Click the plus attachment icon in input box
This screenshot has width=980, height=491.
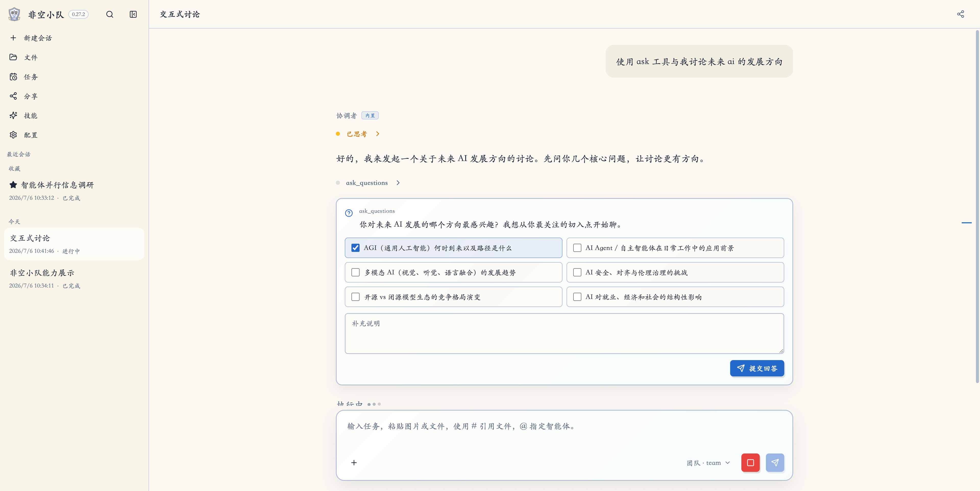coord(354,462)
